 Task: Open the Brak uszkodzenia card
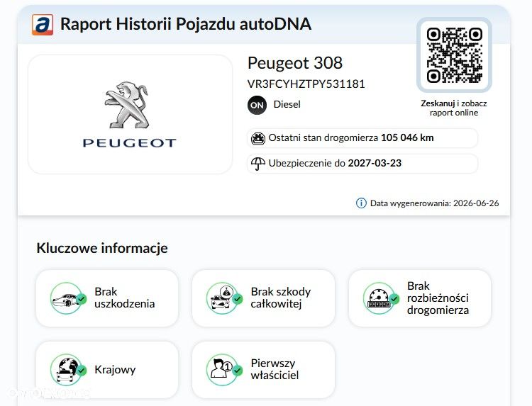(x=107, y=298)
